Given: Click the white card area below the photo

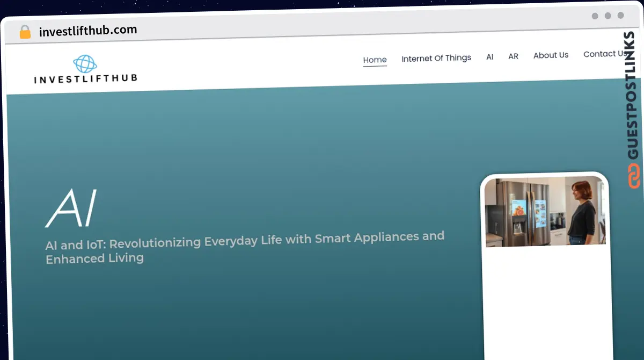Looking at the screenshot, I should click(546, 301).
